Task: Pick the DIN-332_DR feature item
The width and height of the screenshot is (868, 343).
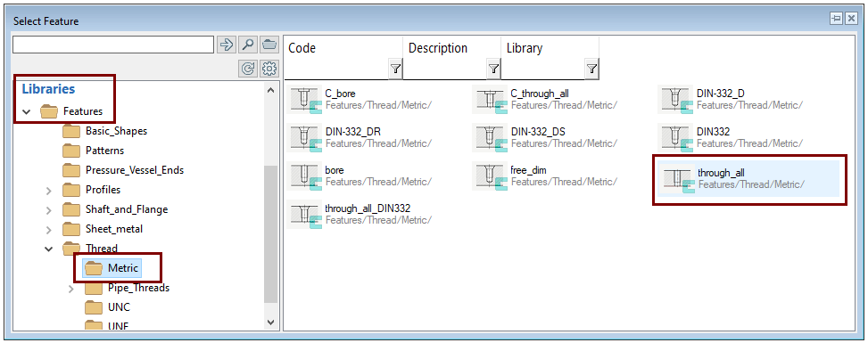Action: pos(360,137)
